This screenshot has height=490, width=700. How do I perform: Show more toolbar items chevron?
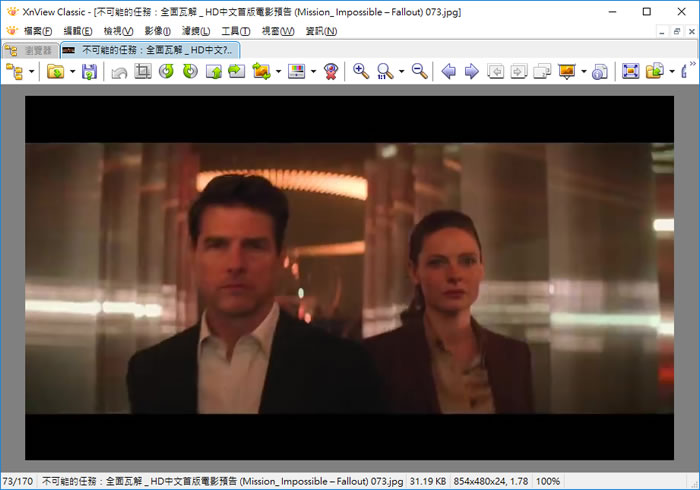(693, 64)
